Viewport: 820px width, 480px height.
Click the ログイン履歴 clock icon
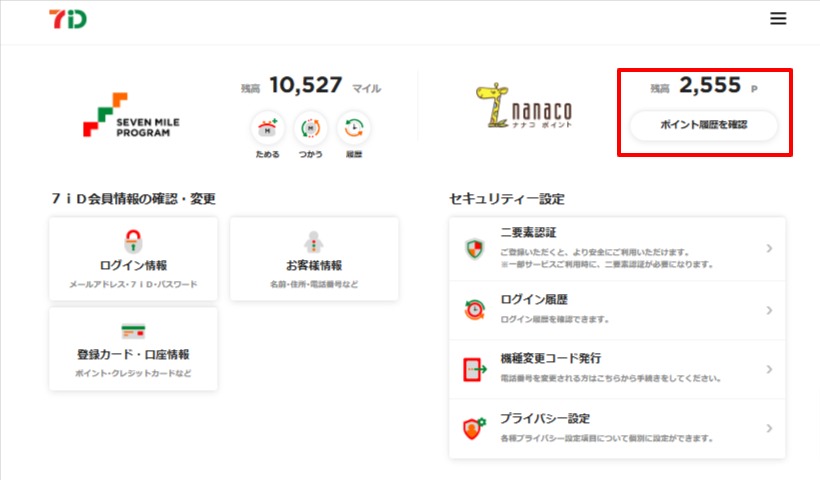tap(474, 309)
